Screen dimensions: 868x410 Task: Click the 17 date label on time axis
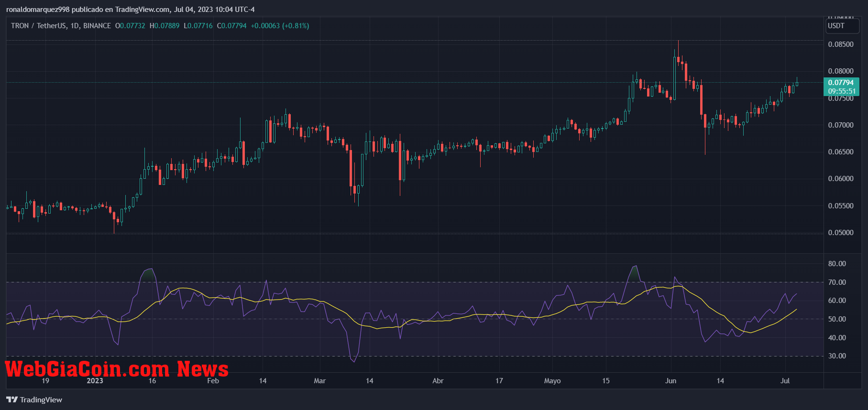pos(499,381)
